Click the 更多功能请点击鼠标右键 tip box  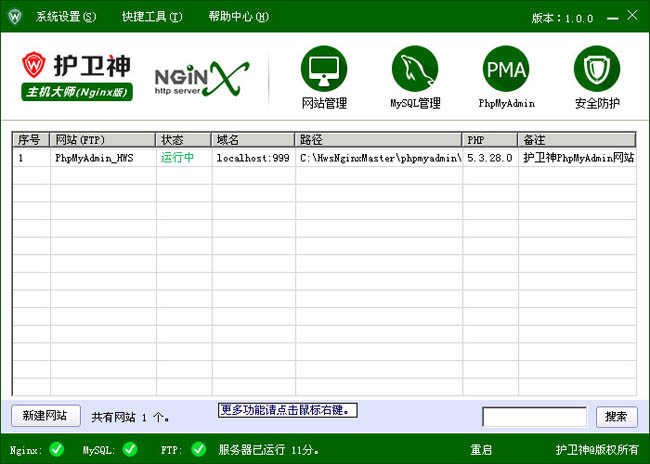pos(288,410)
